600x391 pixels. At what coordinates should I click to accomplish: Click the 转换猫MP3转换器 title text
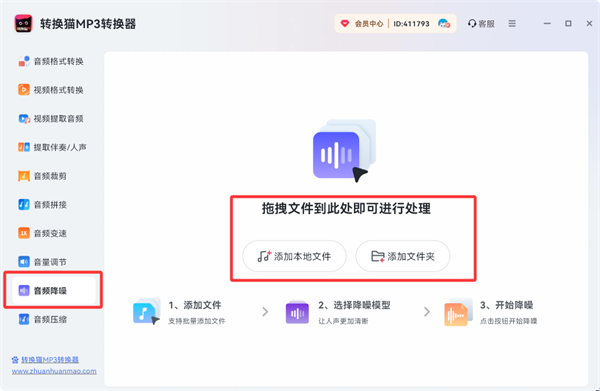88,24
